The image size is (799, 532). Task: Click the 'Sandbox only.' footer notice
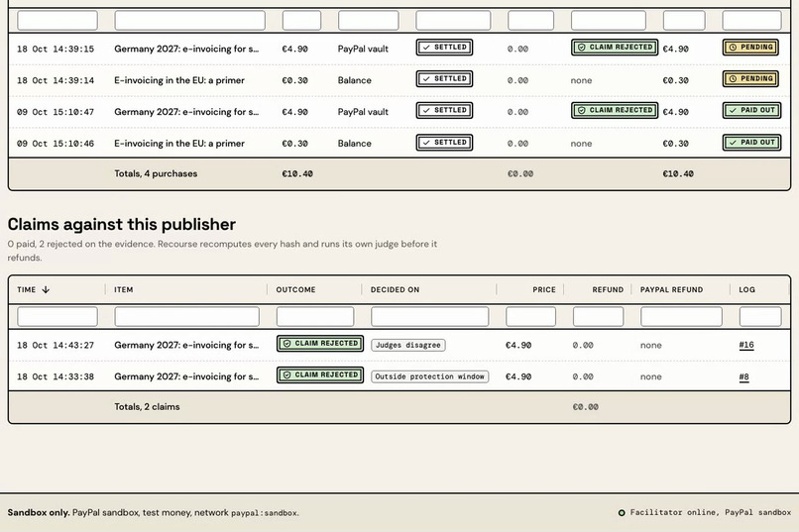coord(39,512)
